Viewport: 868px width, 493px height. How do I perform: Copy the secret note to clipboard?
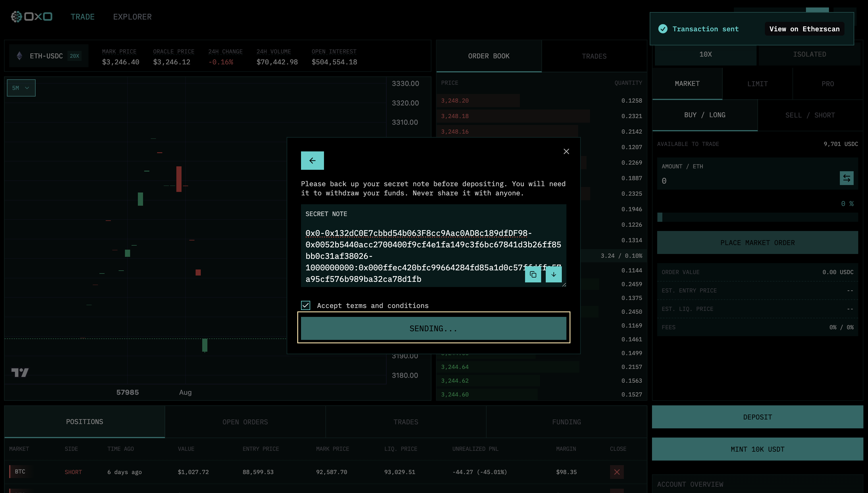tap(533, 274)
